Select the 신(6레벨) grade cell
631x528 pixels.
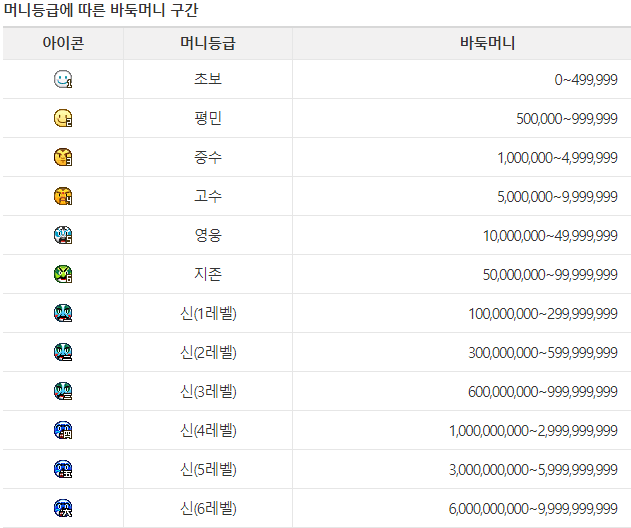click(208, 509)
